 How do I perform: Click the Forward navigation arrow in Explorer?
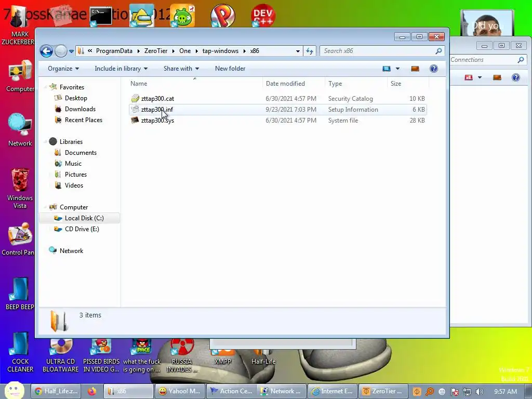[61, 51]
